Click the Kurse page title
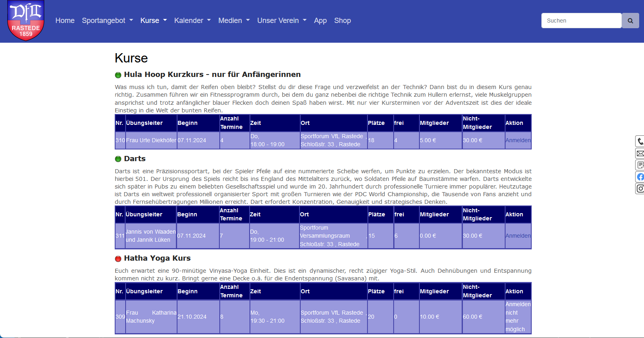 [131, 58]
